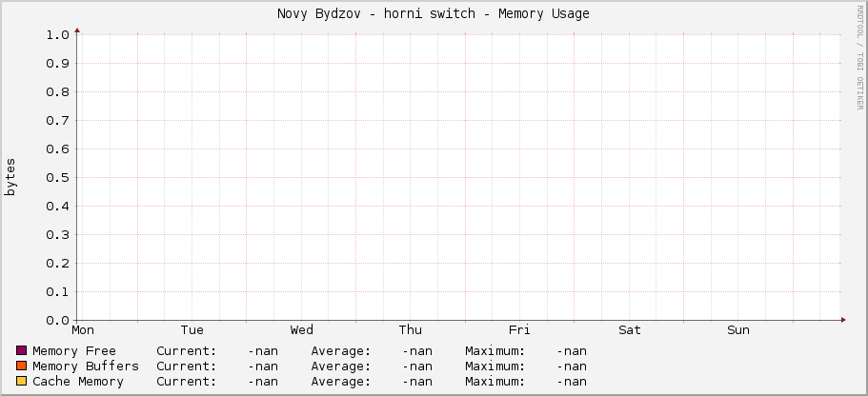
Task: Click the Cache Memory 'Maximum:' label
Action: pyautogui.click(x=495, y=382)
